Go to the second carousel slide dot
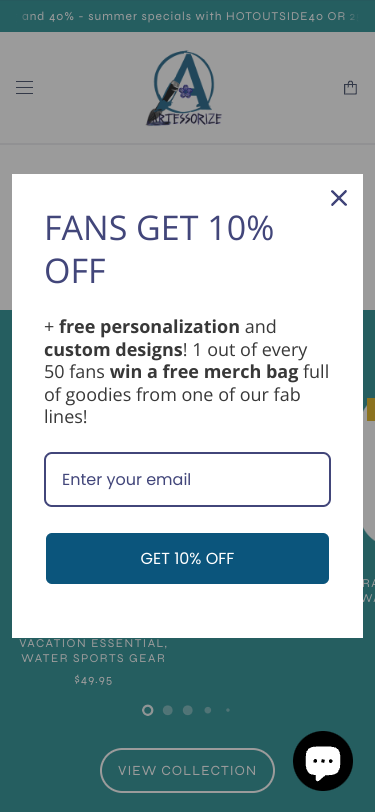 (168, 710)
